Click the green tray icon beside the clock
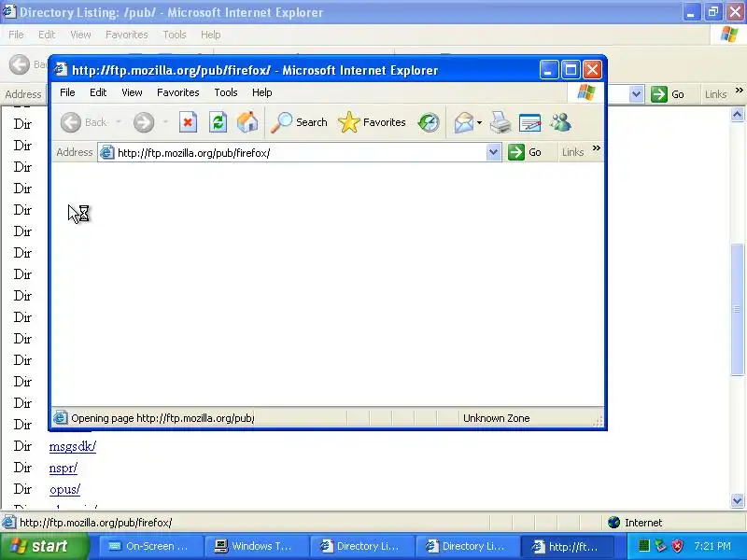The image size is (747, 560). point(643,546)
